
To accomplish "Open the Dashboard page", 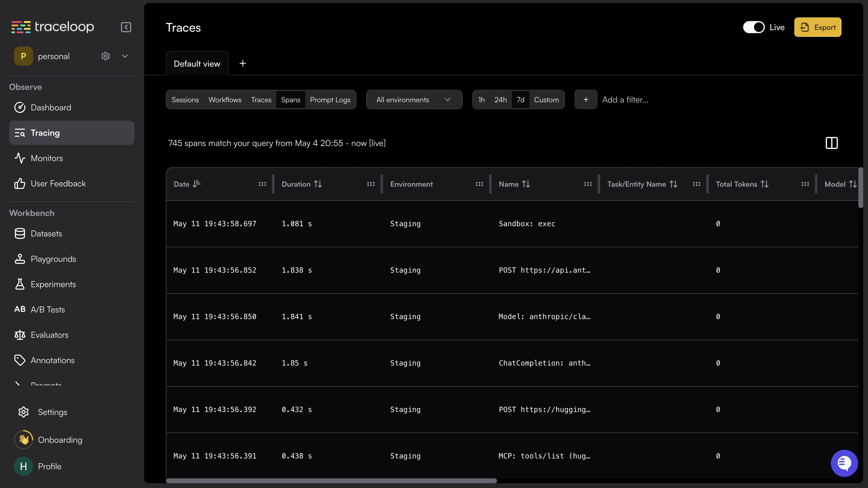I will tap(71, 107).
